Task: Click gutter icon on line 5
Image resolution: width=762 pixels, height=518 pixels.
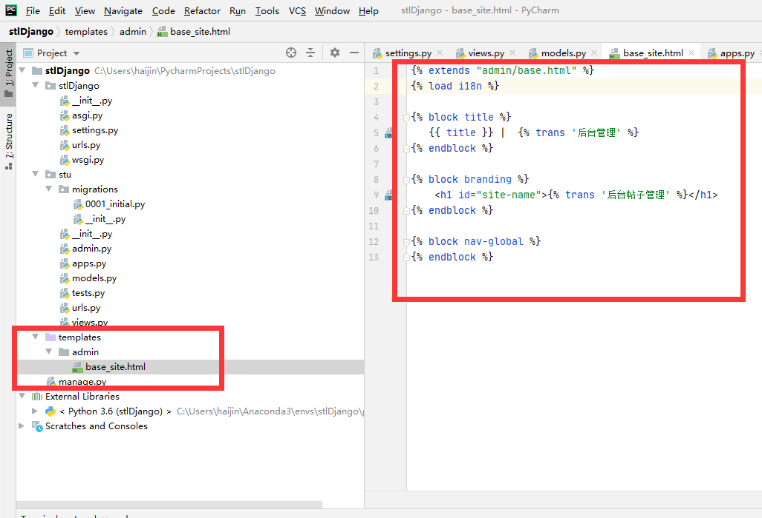Action: (x=388, y=133)
